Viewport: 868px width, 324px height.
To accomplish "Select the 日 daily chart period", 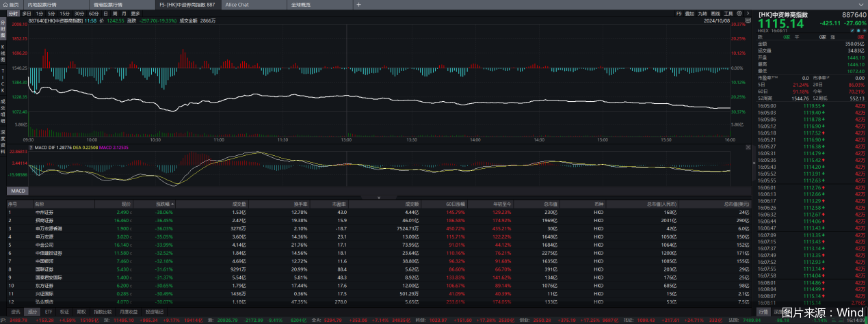I will pos(106,13).
